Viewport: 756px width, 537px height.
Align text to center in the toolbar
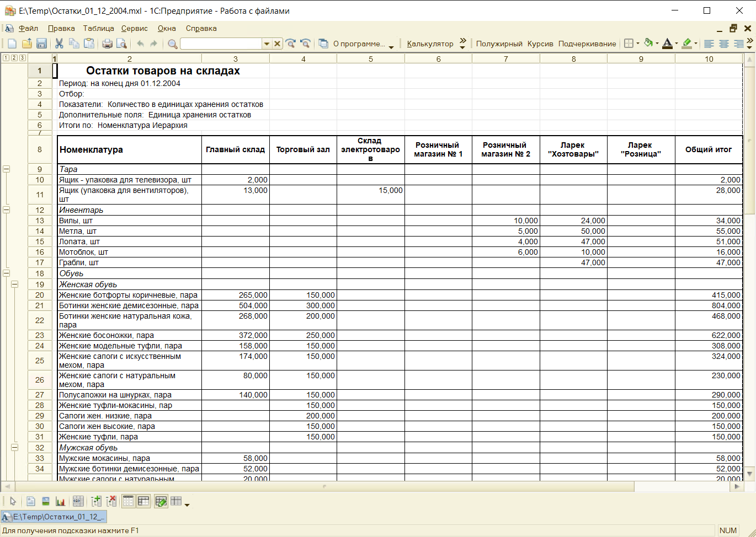tap(723, 44)
